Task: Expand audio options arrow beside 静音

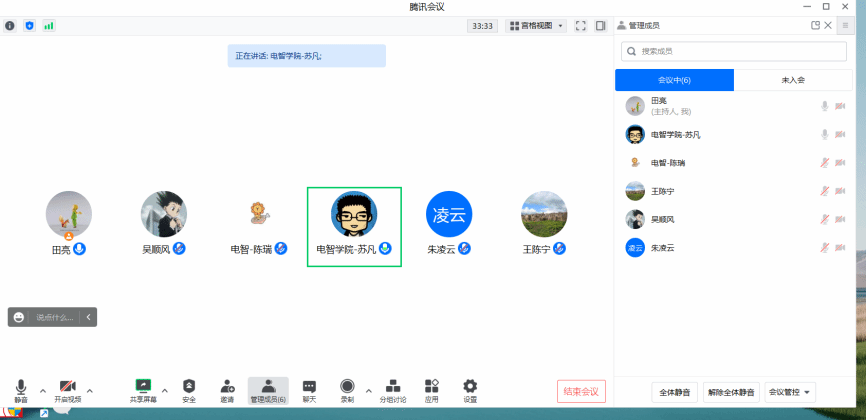Action: [x=42, y=390]
